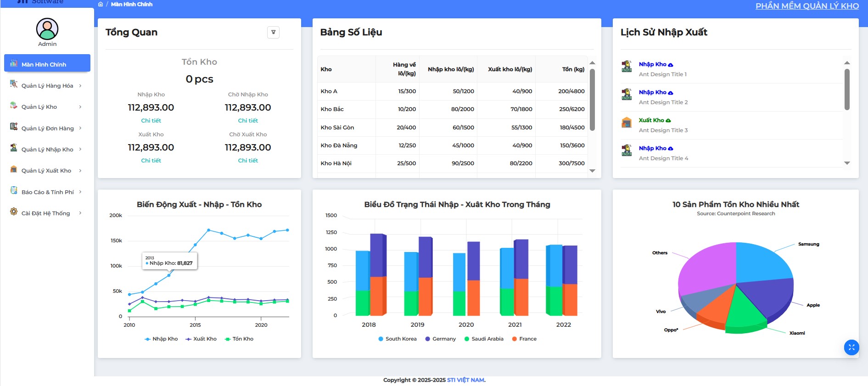Toggle Nhập Kho series in line chart legend
868x386 pixels.
[161, 339]
